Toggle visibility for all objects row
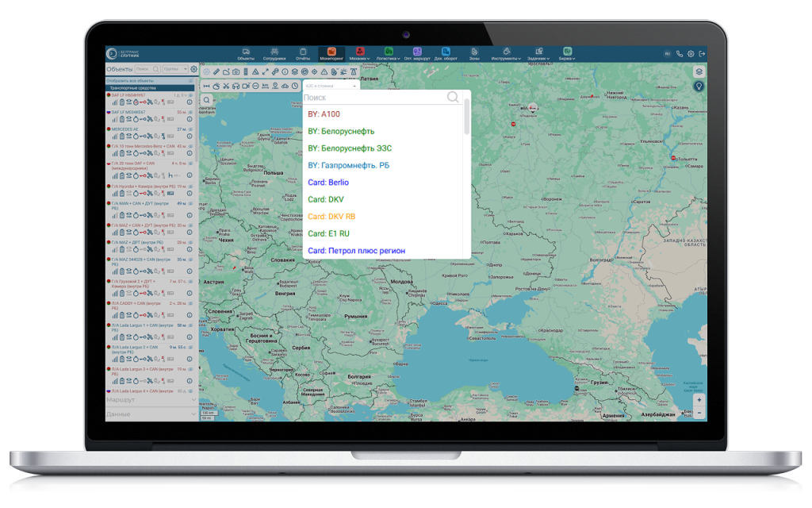The height and width of the screenshot is (508, 812). point(192,81)
